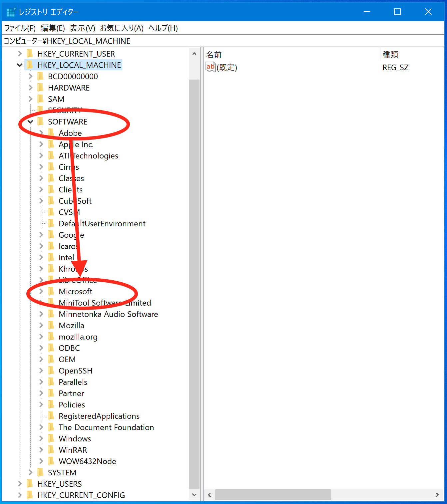Expand the BCD00000000 key
Screen dimensions: 447x504
30,76
